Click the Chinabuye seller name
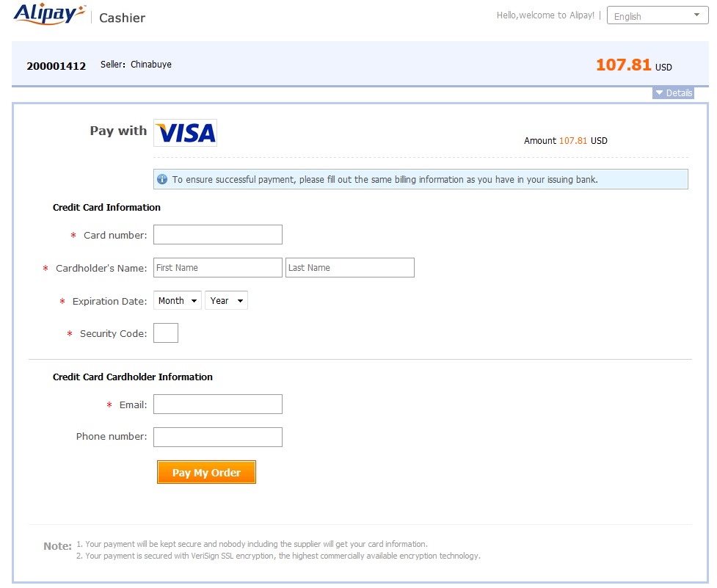This screenshot has width=717, height=588. pos(151,65)
